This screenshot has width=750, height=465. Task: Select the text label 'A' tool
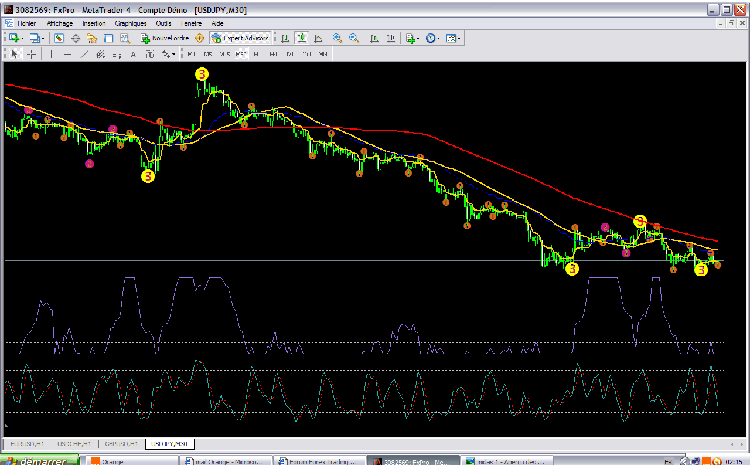133,54
